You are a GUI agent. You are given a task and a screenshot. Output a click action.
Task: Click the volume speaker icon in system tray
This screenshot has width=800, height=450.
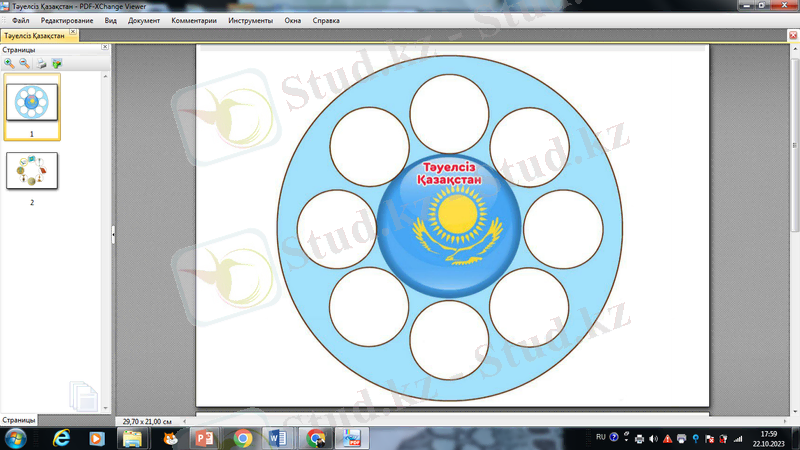pos(653,438)
